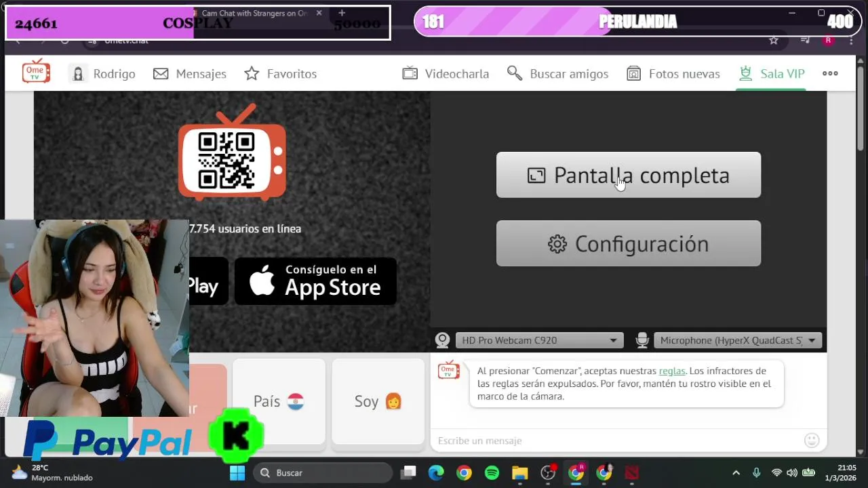Open Fotos nuevas
The height and width of the screenshot is (488, 868).
click(673, 74)
